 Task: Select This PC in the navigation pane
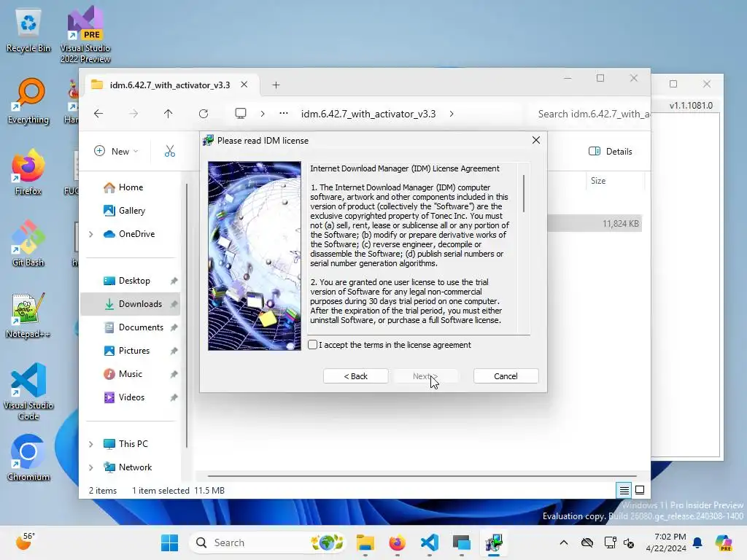[x=133, y=444]
